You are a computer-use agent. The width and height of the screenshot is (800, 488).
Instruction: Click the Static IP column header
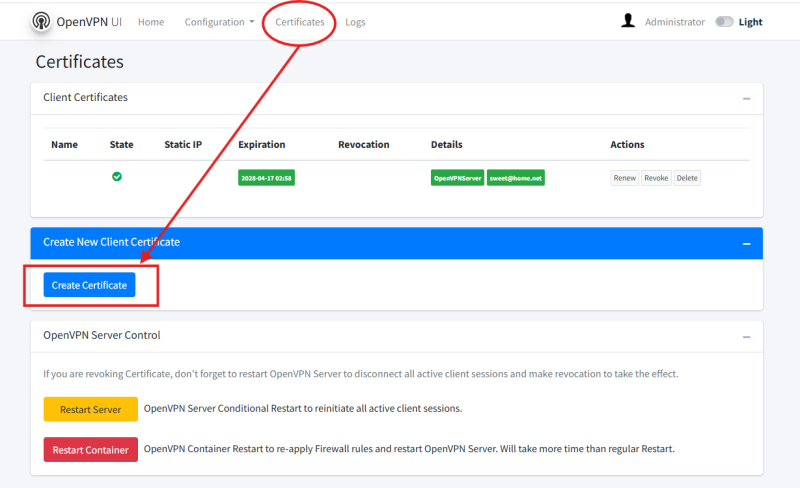click(183, 144)
